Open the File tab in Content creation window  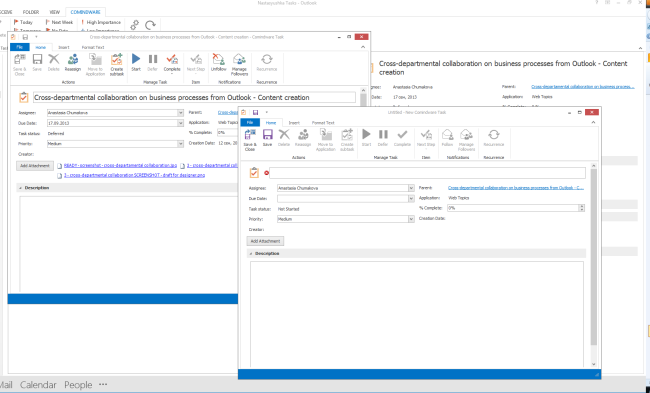coord(19,47)
